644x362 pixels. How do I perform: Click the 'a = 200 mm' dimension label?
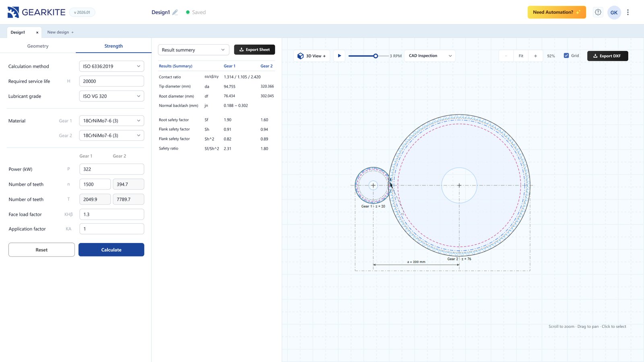click(x=416, y=262)
